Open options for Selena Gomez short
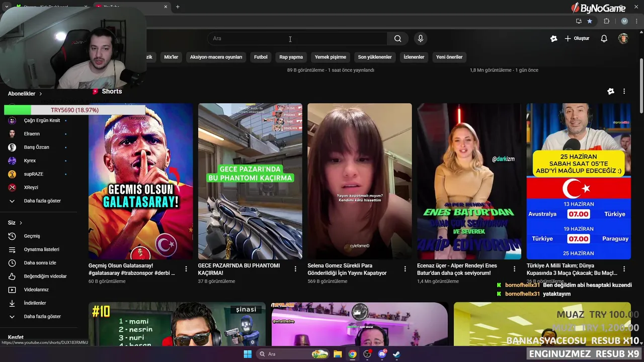The width and height of the screenshot is (644, 362). pos(405,269)
